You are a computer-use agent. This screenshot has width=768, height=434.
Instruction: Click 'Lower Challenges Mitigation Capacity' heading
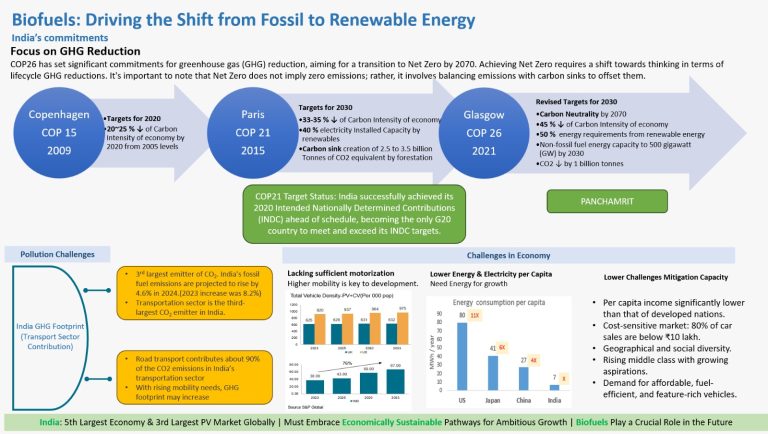click(666, 277)
